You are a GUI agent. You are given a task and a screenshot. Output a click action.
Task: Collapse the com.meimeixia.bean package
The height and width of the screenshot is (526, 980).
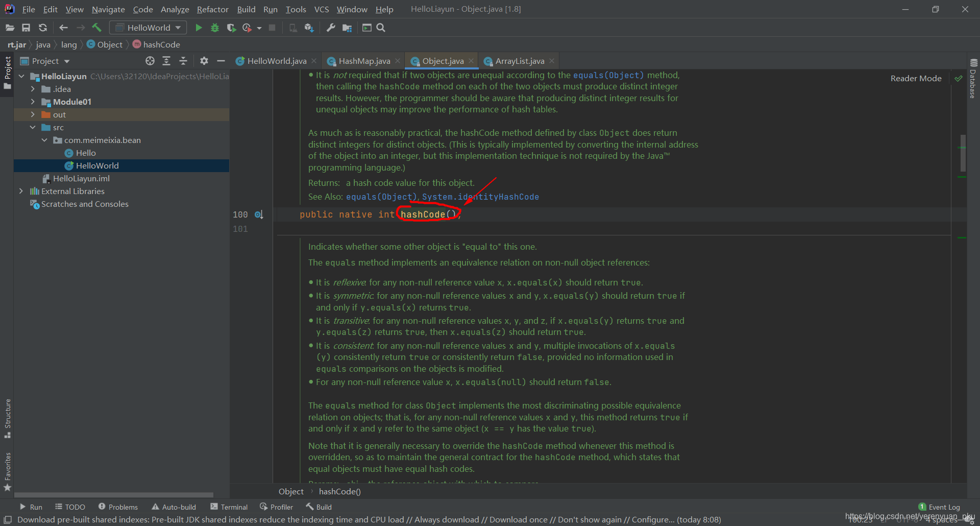point(44,140)
